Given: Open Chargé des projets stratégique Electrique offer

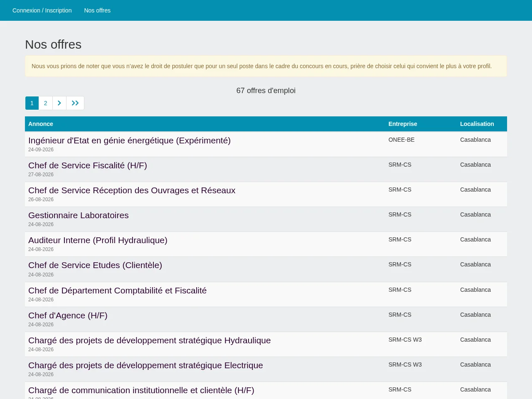Looking at the screenshot, I should point(145,365).
